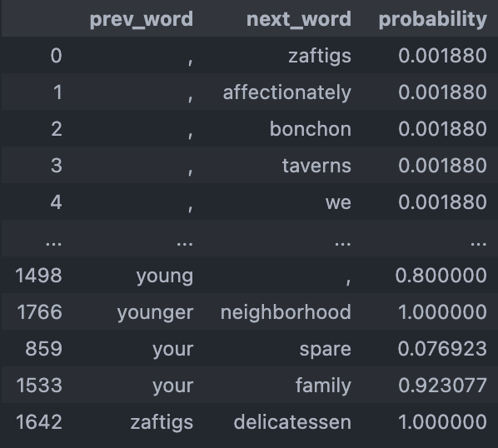Select the row index 1 cell
The height and width of the screenshot is (448, 498).
coord(57,92)
